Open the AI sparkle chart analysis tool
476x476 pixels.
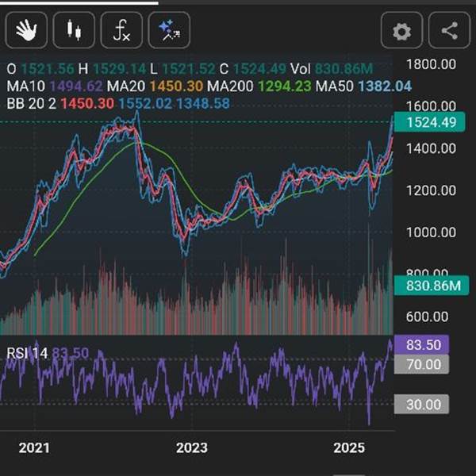(169, 30)
